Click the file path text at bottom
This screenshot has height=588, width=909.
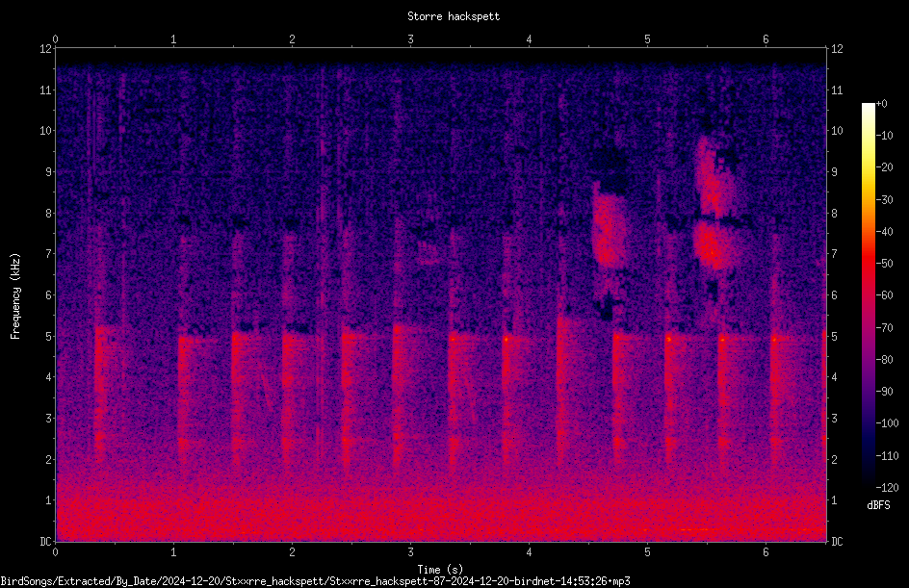pos(316,581)
